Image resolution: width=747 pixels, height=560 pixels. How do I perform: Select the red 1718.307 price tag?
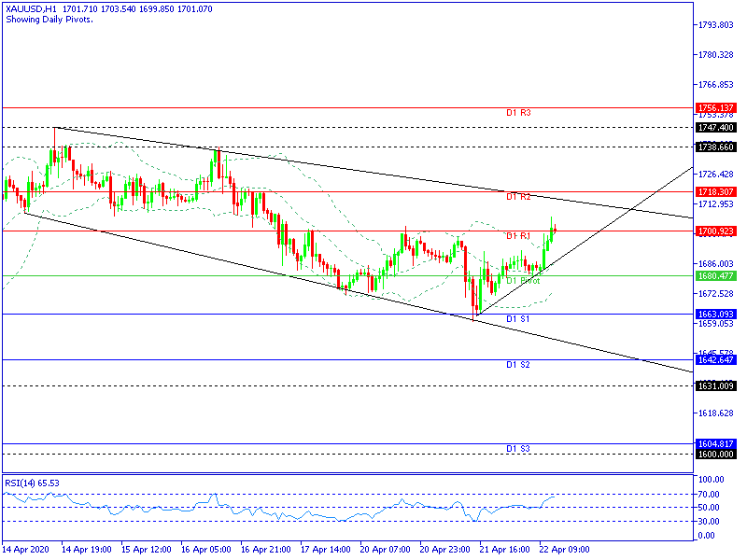coord(714,191)
